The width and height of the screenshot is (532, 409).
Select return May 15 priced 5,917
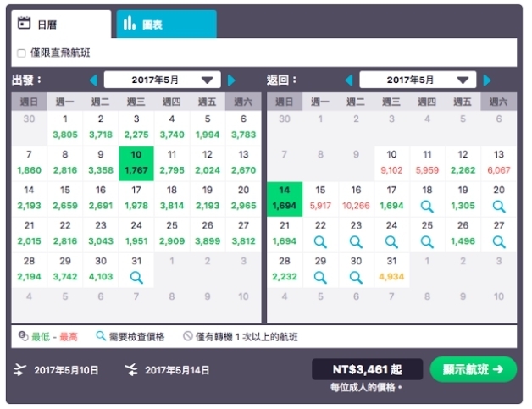[x=320, y=199]
